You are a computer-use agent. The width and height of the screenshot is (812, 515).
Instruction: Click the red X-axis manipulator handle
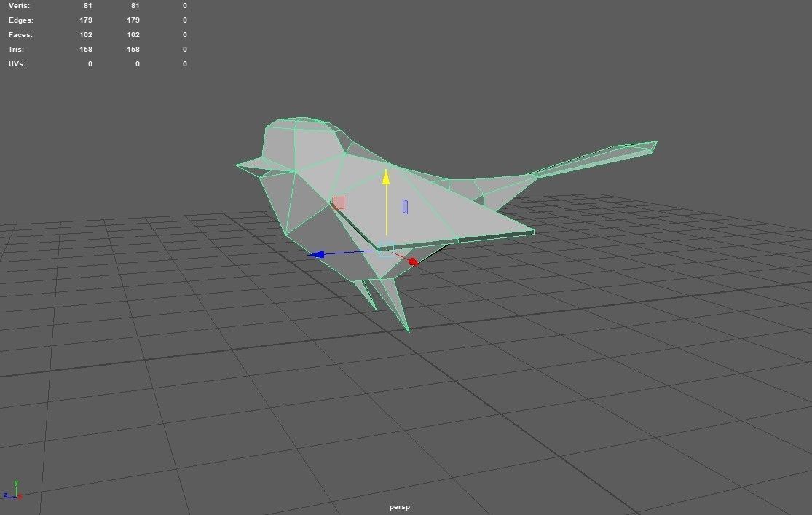pyautogui.click(x=413, y=262)
